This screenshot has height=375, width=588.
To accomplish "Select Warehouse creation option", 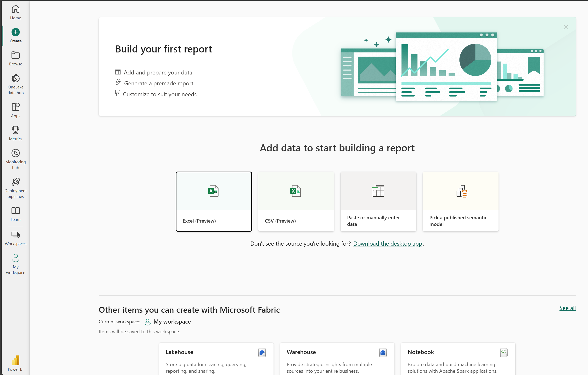I will point(337,360).
